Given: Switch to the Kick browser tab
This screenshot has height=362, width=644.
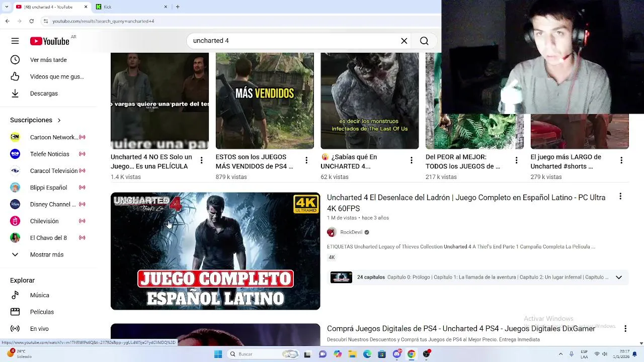Looking at the screenshot, I should point(131,7).
